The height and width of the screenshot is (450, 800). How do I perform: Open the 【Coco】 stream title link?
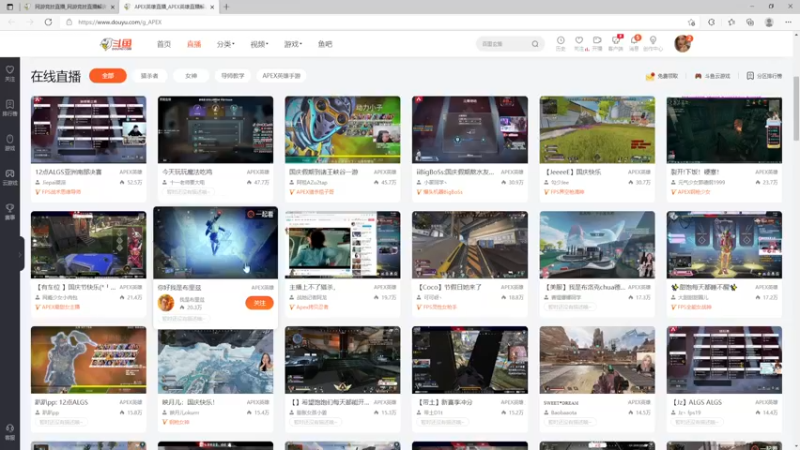point(449,287)
